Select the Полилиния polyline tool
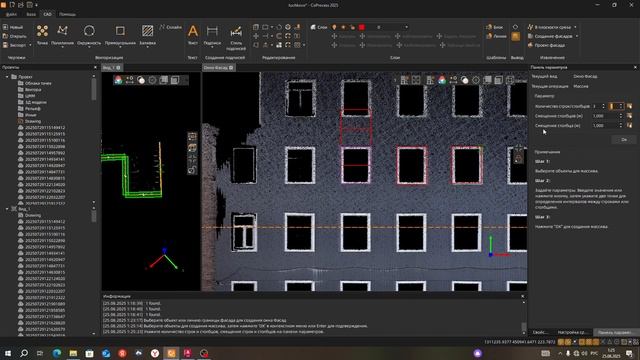Image resolution: width=640 pixels, height=360 pixels. click(x=62, y=34)
